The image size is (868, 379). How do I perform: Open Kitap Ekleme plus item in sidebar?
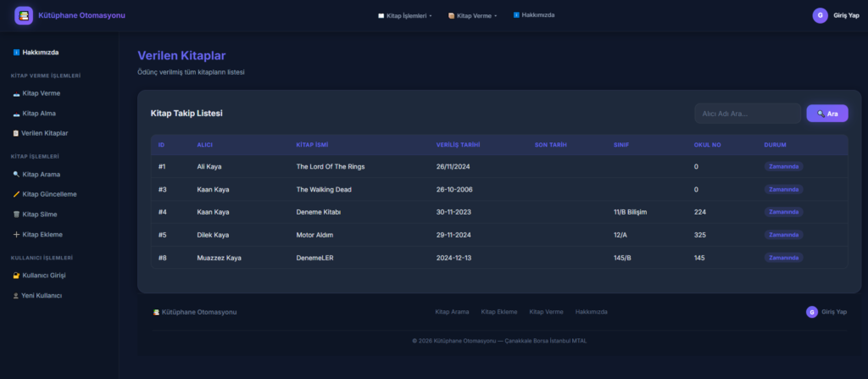pyautogui.click(x=42, y=235)
